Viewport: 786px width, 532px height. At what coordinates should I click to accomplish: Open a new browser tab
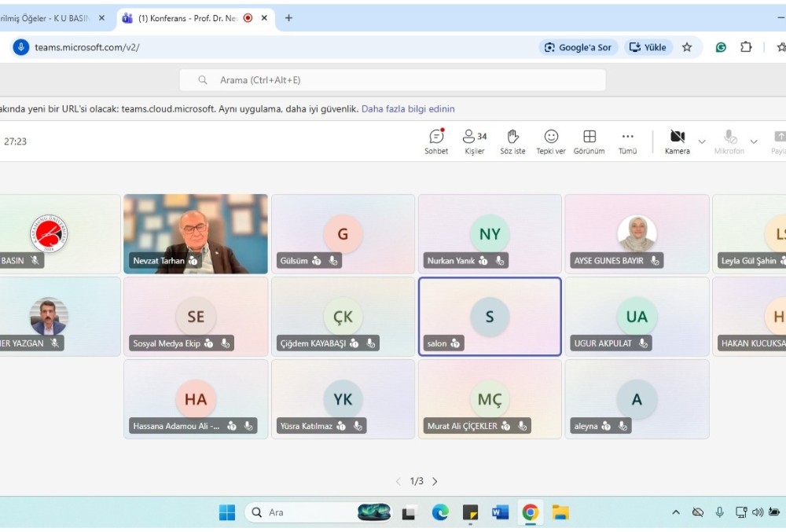click(288, 18)
